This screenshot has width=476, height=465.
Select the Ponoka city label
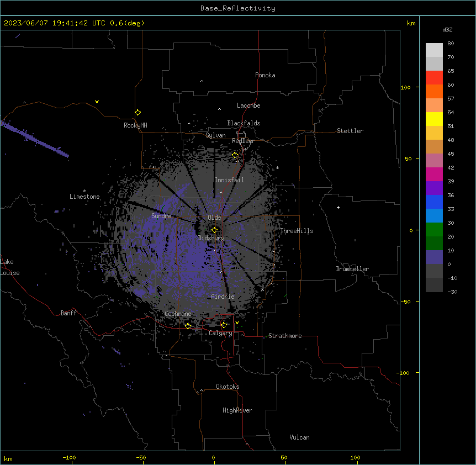(x=265, y=75)
